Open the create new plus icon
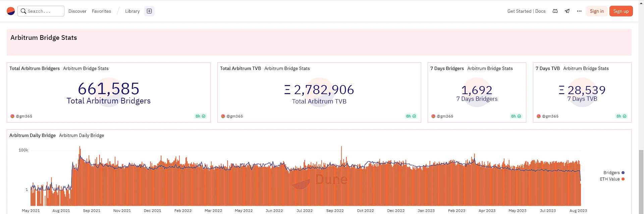This screenshot has height=214, width=644. click(x=149, y=11)
